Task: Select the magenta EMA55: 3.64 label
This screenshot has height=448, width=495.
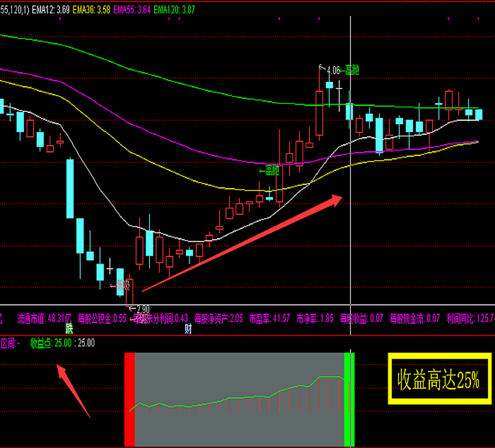Action: (132, 9)
